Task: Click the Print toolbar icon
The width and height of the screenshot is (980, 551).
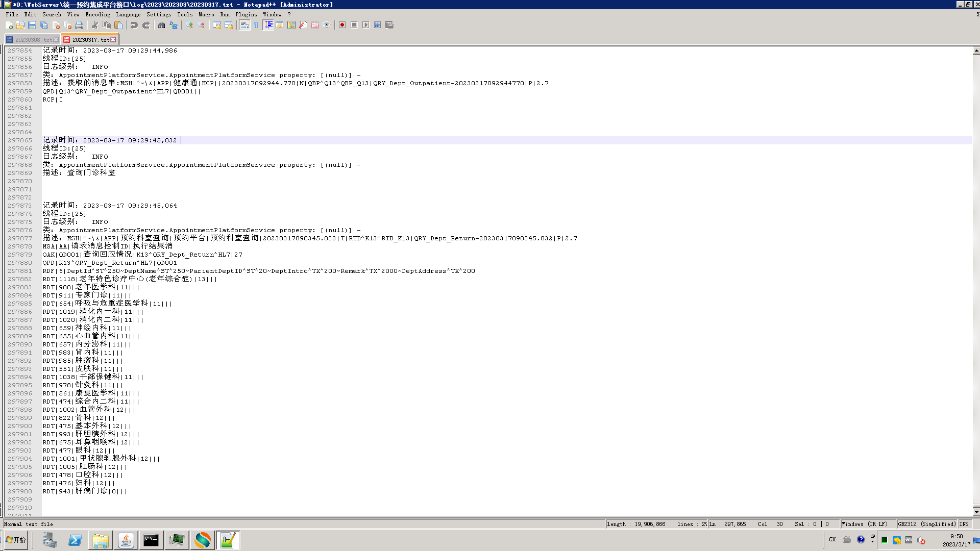Action: pyautogui.click(x=79, y=25)
